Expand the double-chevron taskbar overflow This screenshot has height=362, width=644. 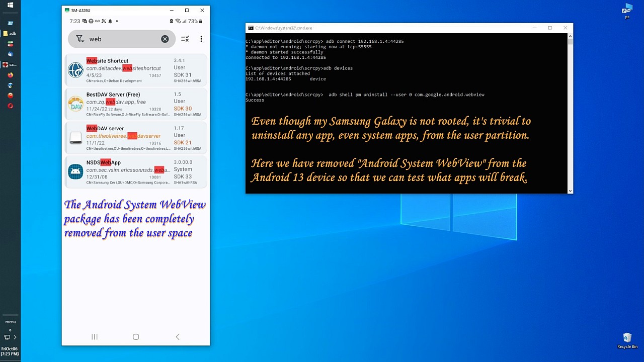10,330
